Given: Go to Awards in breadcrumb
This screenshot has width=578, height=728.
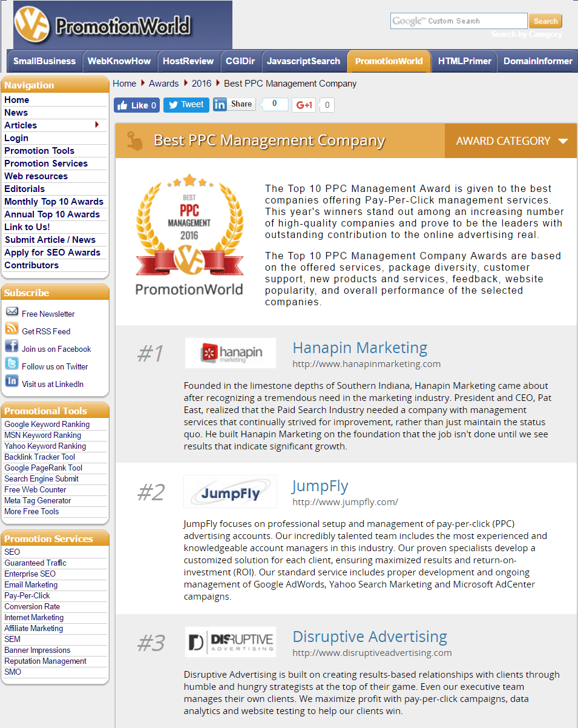Looking at the screenshot, I should tap(163, 84).
